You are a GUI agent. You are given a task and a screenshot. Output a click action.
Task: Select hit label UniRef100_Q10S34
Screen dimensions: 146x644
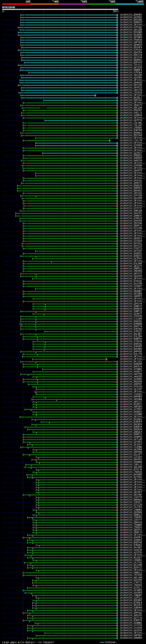pyautogui.click(x=131, y=58)
